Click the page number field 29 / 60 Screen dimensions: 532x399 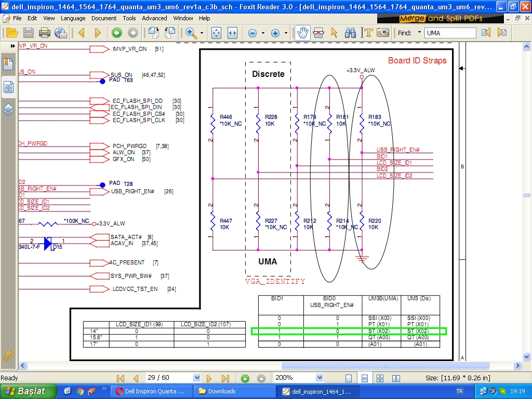pyautogui.click(x=169, y=378)
